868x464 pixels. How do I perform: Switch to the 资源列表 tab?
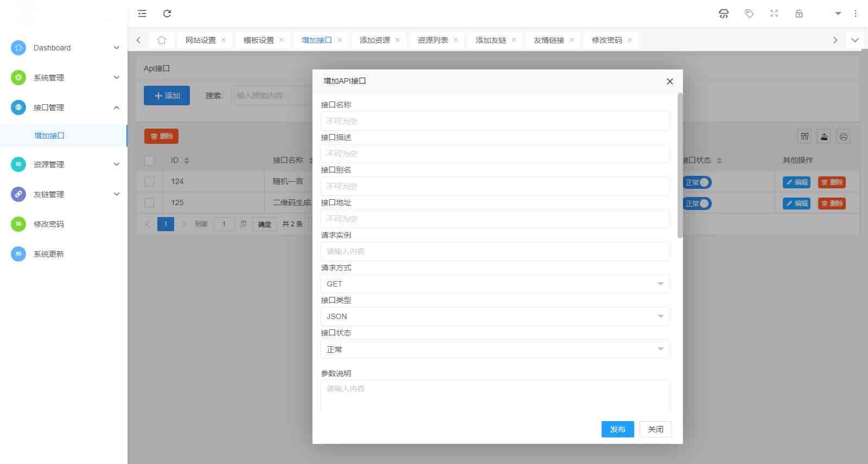[432, 40]
